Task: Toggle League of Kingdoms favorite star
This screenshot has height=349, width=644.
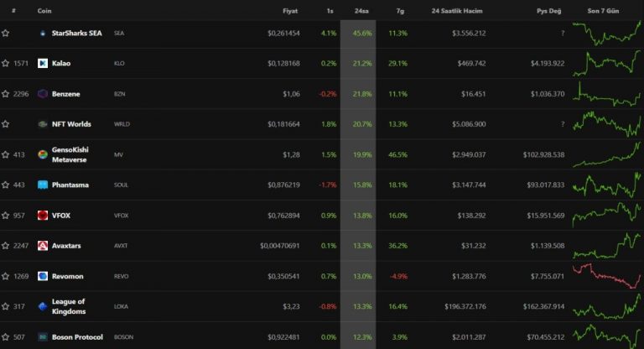Action: pyautogui.click(x=5, y=307)
